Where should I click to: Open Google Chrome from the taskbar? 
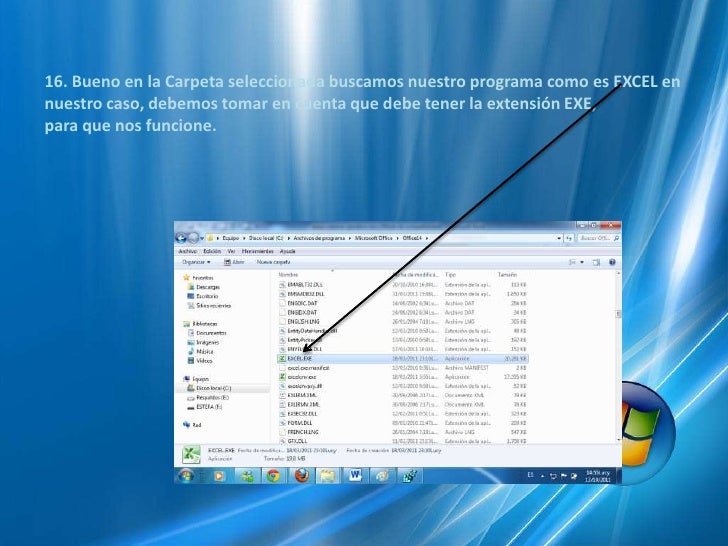[273, 476]
